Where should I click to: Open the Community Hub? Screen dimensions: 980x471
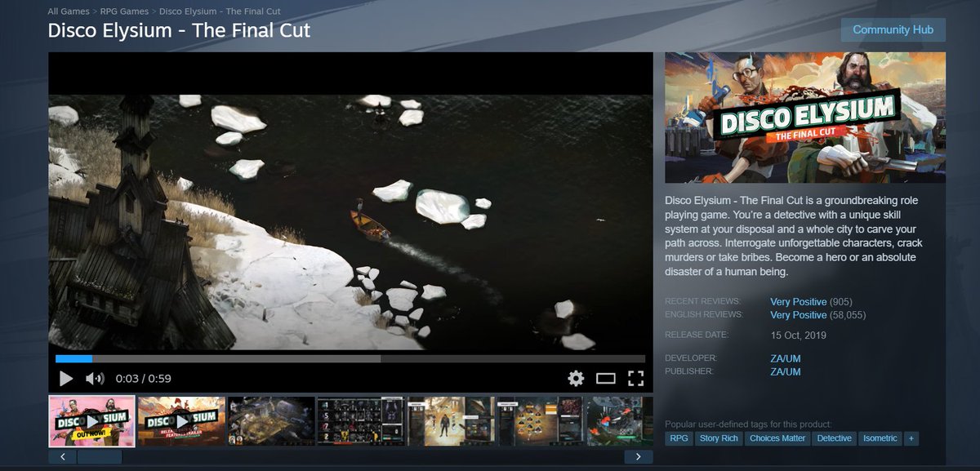[893, 29]
